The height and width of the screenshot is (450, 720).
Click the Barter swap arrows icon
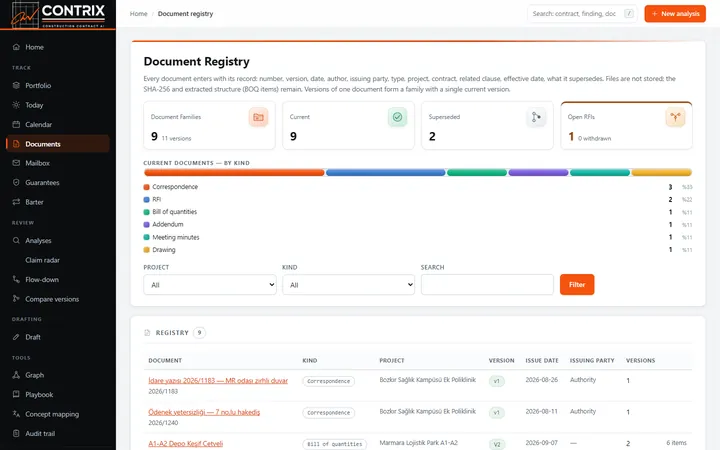pyautogui.click(x=16, y=202)
